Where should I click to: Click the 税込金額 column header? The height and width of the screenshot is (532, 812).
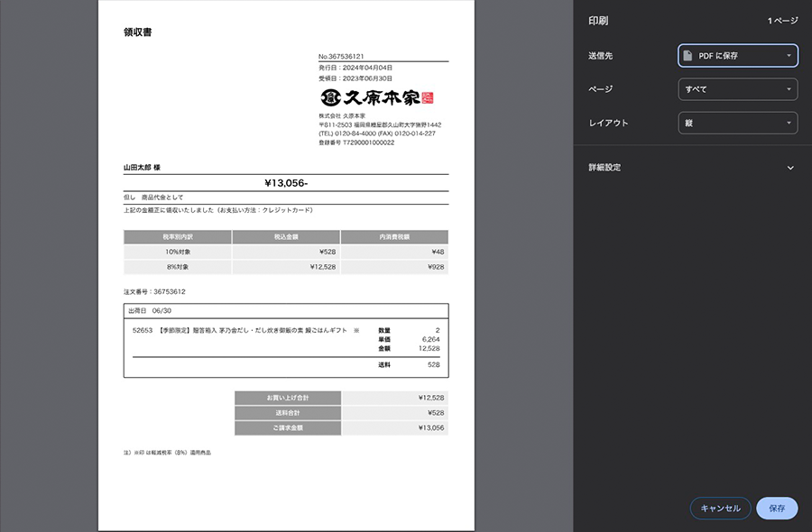point(285,237)
